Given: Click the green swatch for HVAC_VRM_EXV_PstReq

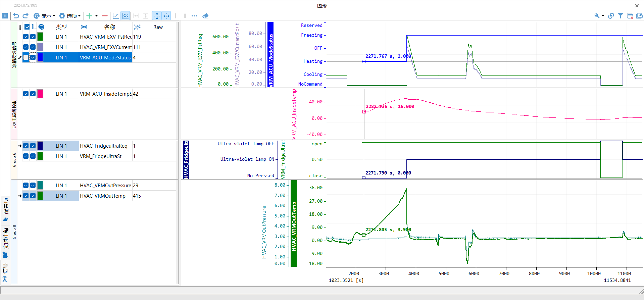Looking at the screenshot, I should [40, 37].
